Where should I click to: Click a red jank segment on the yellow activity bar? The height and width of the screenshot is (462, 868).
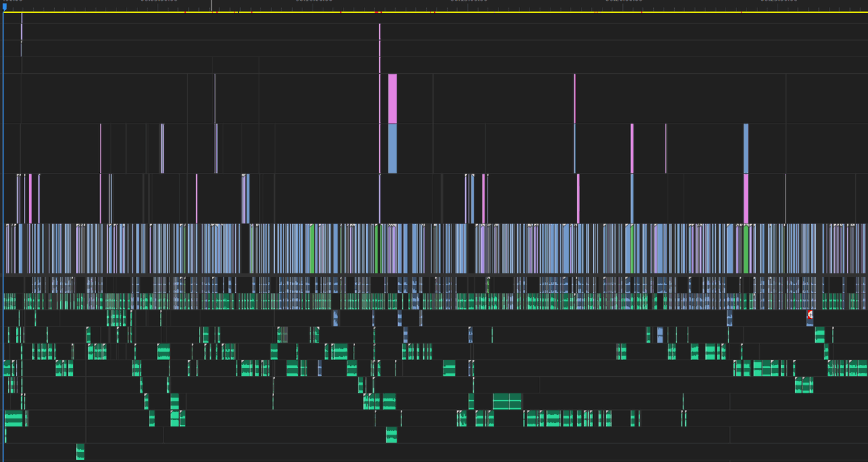coord(187,12)
